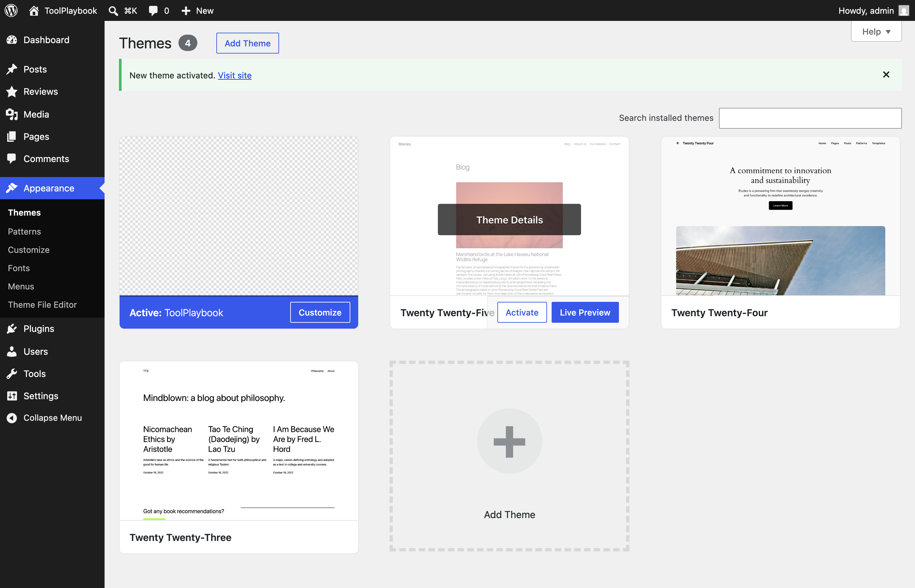Click Customize on active ToolPlaybook theme
Image resolution: width=915 pixels, height=588 pixels.
[320, 312]
